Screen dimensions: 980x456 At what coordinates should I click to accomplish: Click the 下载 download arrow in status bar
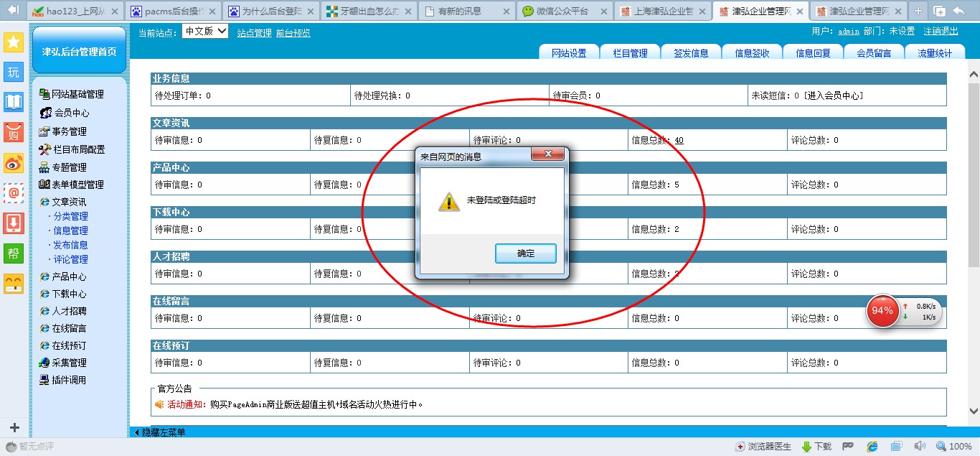click(816, 447)
